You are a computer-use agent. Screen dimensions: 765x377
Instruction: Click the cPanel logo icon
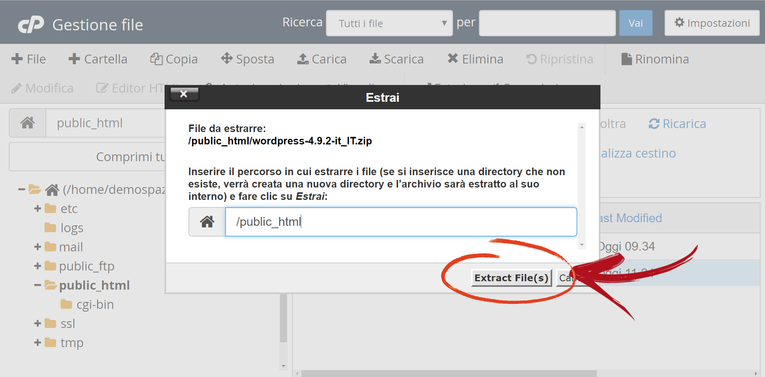[x=31, y=24]
